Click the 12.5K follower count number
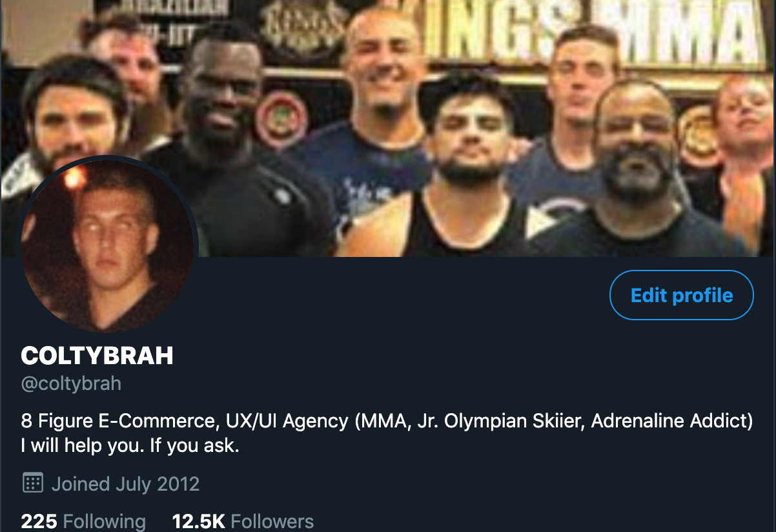Viewport: 776px width, 532px height. point(199,521)
